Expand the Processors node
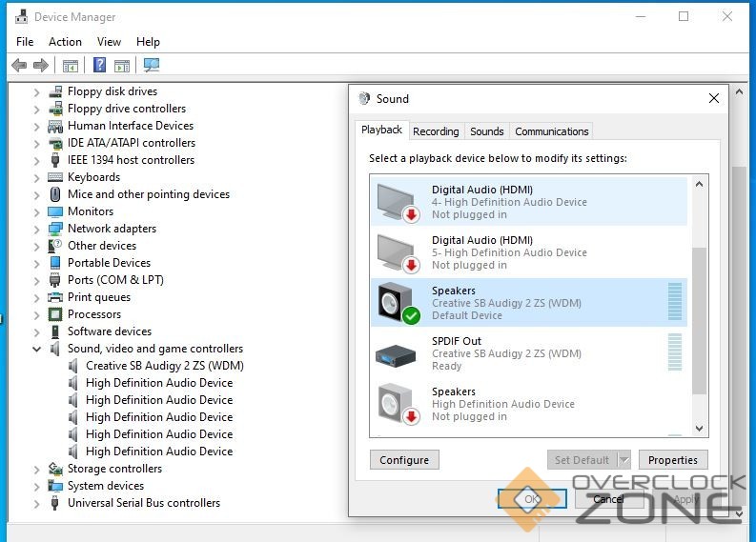Viewport: 756px width, 542px height. pyautogui.click(x=36, y=315)
